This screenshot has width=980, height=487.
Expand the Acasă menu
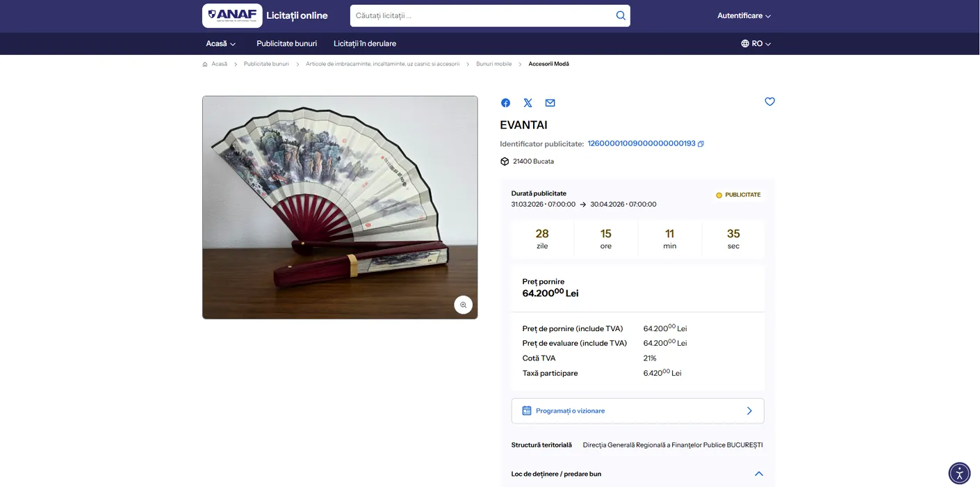[x=221, y=43]
